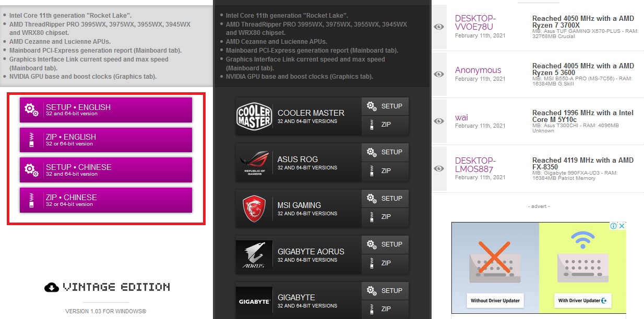Open the DESKTOP-LMOS887 user link
This screenshot has width=644, height=319.
click(475, 165)
